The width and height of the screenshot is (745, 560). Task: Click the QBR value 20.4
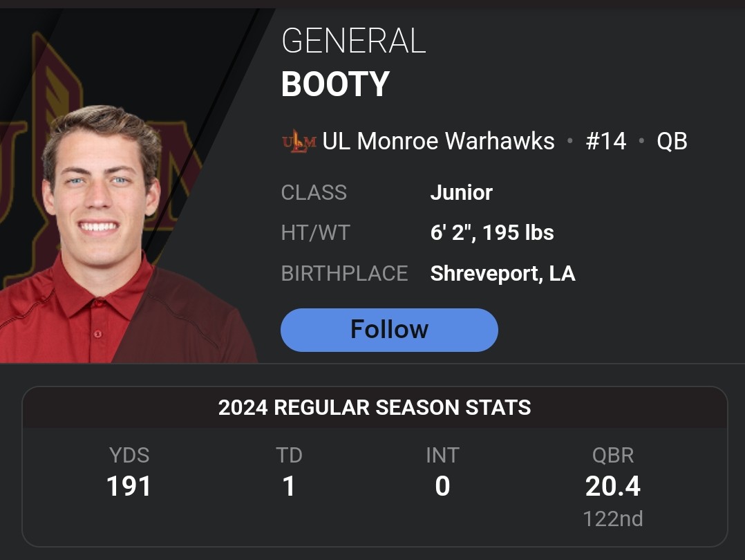(612, 487)
